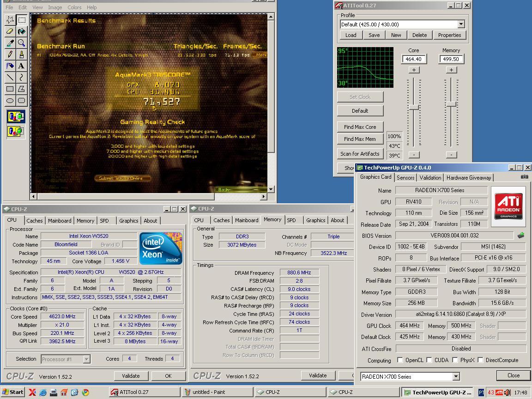Open Mainboard tab in left CPU-Z window
The width and height of the screenshot is (532, 399).
pos(60,221)
